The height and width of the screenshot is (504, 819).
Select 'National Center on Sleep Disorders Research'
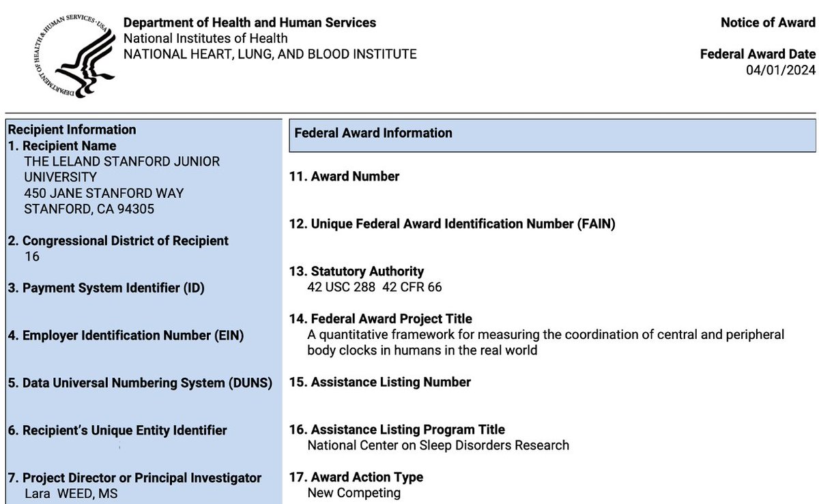(x=438, y=445)
